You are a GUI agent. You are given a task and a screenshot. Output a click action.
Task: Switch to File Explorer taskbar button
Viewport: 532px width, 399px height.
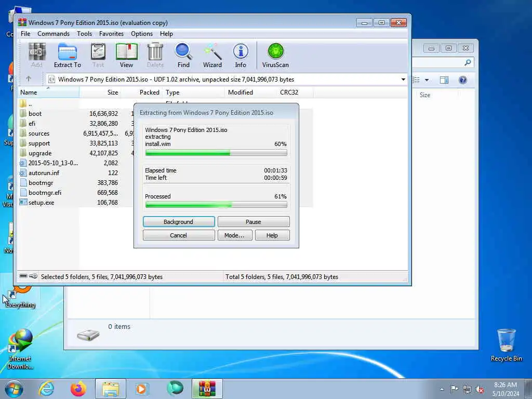(x=111, y=389)
